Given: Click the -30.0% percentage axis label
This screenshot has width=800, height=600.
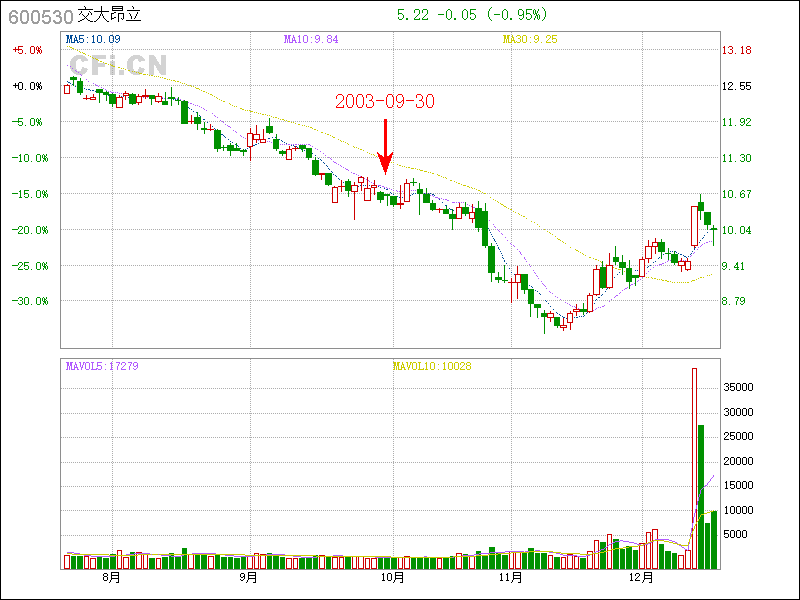Looking at the screenshot, I should coord(27,301).
